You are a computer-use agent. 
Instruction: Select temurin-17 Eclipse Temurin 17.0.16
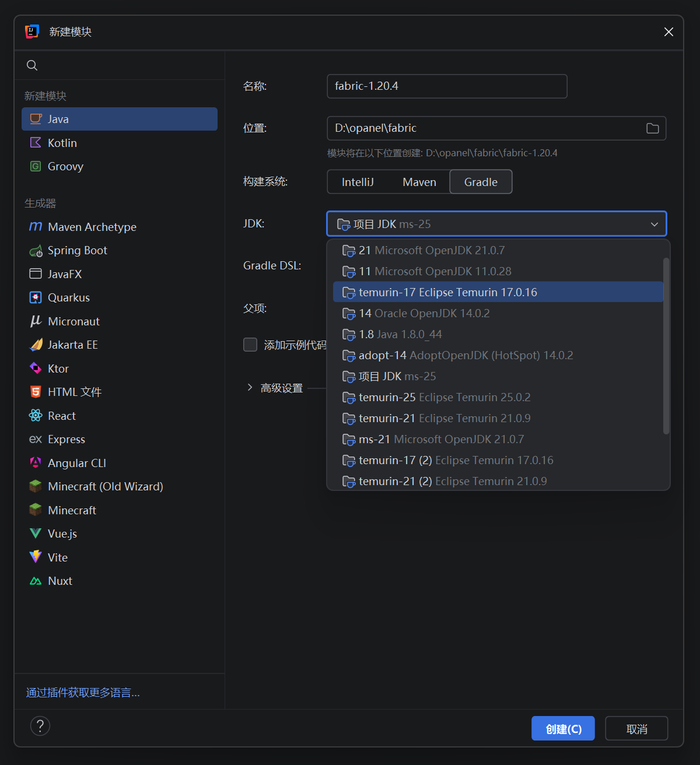pyautogui.click(x=498, y=292)
